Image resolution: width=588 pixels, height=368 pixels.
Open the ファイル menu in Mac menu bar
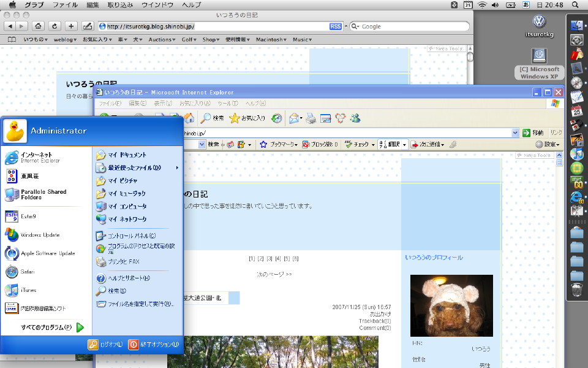click(65, 5)
